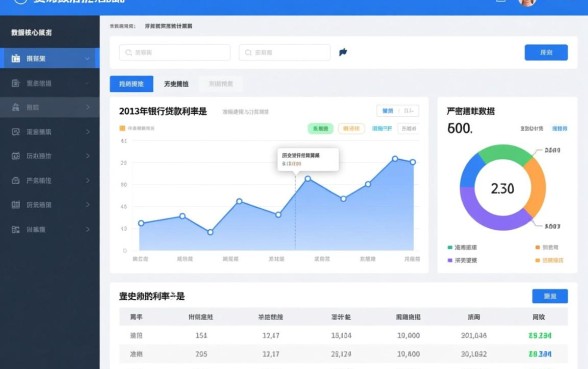Expand the gray-highlighted third sidebar item's chevron
588x369 pixels.
click(88, 107)
